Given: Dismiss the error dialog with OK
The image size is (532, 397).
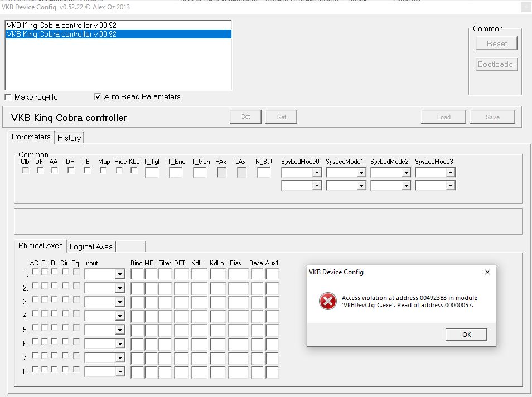Looking at the screenshot, I should pos(466,335).
